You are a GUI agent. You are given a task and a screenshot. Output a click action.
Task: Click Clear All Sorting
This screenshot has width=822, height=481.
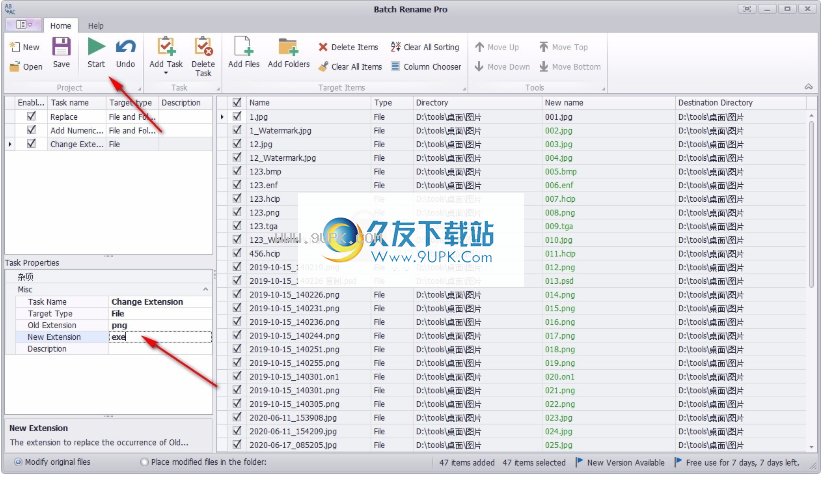click(x=425, y=47)
